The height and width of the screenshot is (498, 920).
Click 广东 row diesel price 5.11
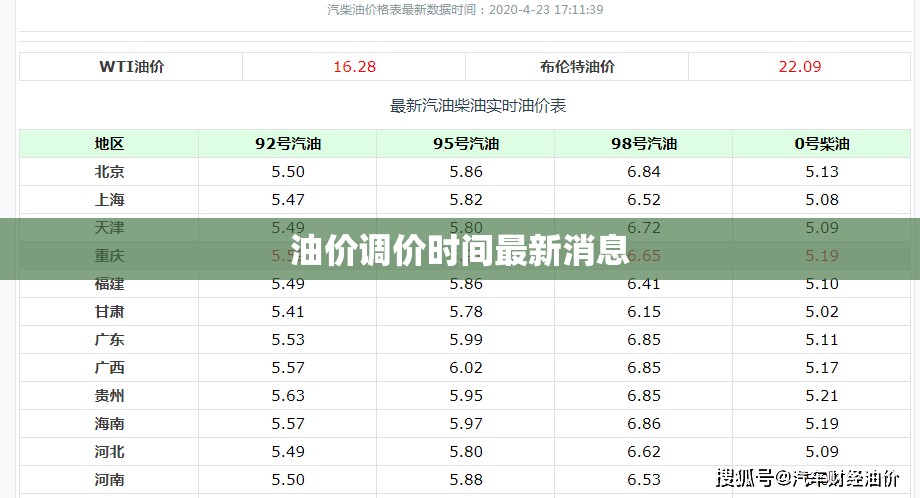(x=821, y=340)
